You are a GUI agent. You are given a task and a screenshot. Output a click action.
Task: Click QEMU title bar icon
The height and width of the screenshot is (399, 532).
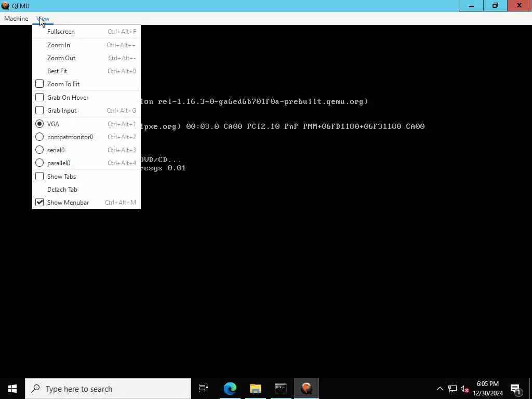5,6
